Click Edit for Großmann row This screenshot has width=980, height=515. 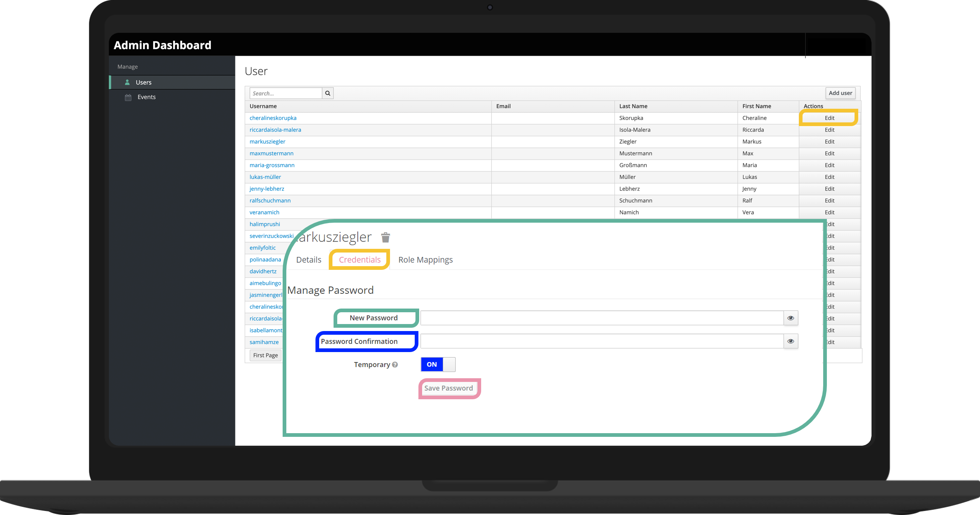click(x=829, y=165)
